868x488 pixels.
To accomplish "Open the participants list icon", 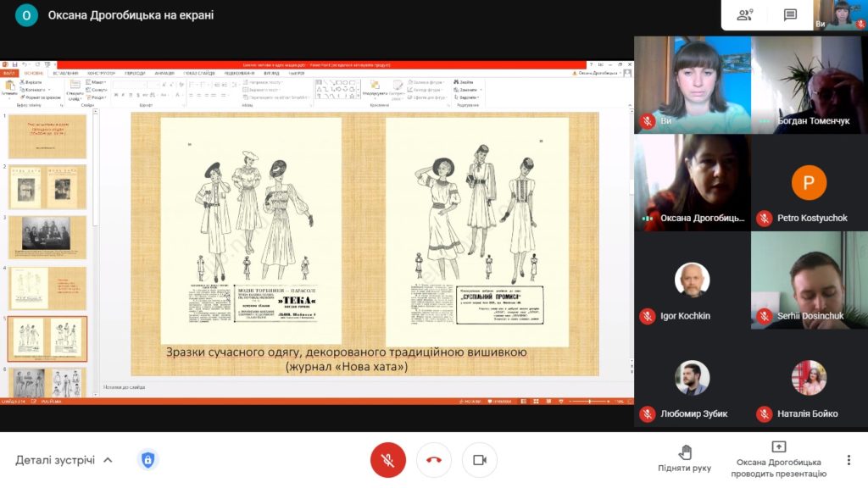I will (745, 15).
